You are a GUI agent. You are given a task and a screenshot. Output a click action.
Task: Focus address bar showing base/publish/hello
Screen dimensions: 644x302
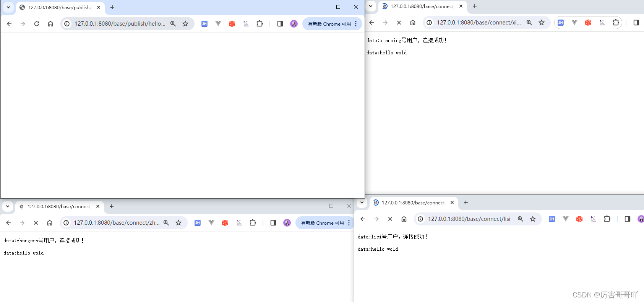click(120, 24)
